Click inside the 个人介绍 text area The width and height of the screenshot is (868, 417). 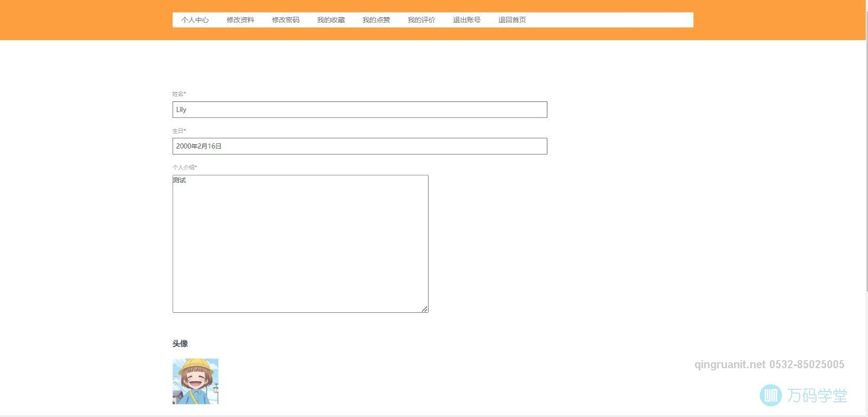[x=300, y=244]
